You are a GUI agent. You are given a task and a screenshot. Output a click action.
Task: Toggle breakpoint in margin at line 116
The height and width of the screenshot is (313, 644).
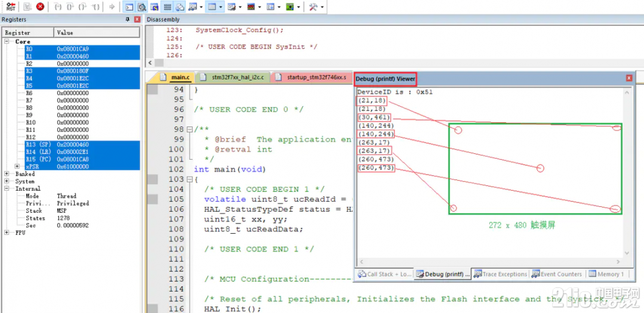click(152, 309)
